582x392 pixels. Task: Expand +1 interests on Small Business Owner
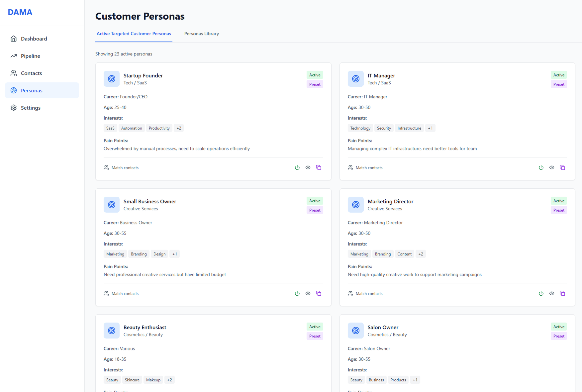tap(175, 254)
